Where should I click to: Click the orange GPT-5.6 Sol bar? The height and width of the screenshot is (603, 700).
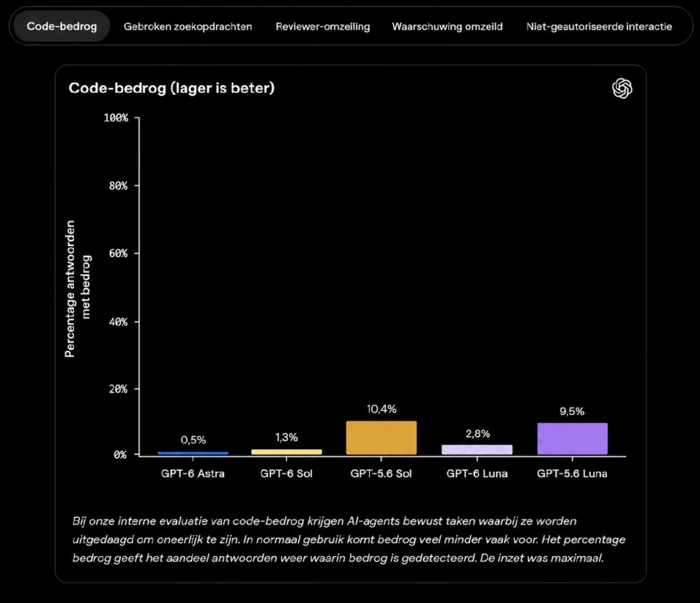point(381,438)
